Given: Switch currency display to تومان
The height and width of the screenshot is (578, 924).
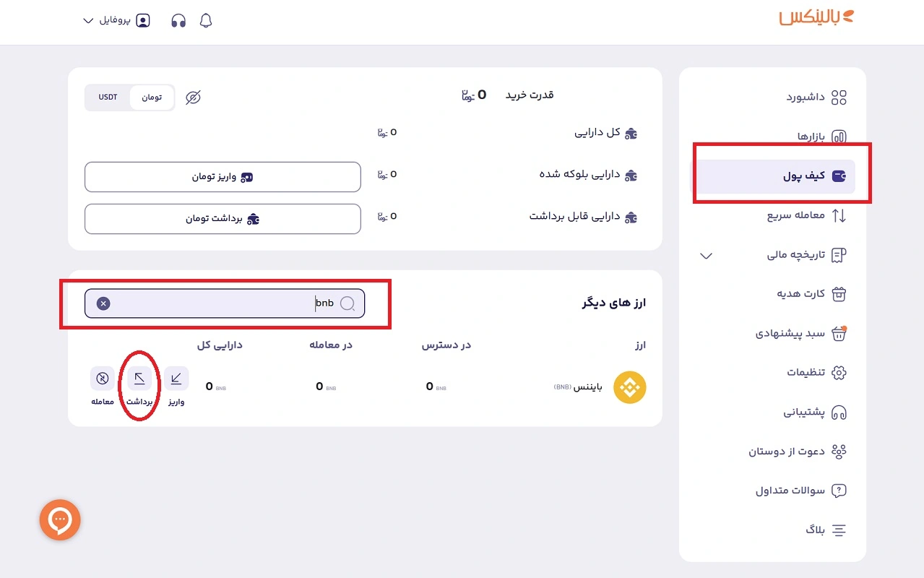Looking at the screenshot, I should point(152,98).
